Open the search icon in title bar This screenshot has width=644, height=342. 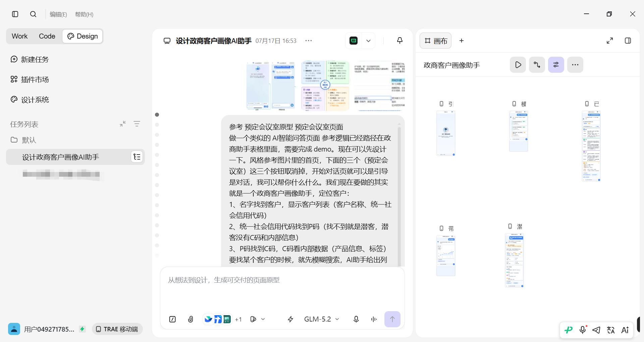[x=33, y=14]
